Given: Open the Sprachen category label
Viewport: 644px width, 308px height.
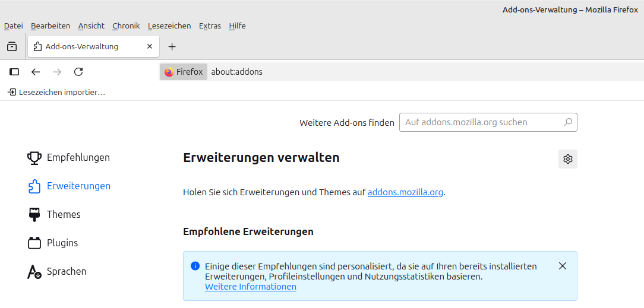Looking at the screenshot, I should click(x=67, y=271).
